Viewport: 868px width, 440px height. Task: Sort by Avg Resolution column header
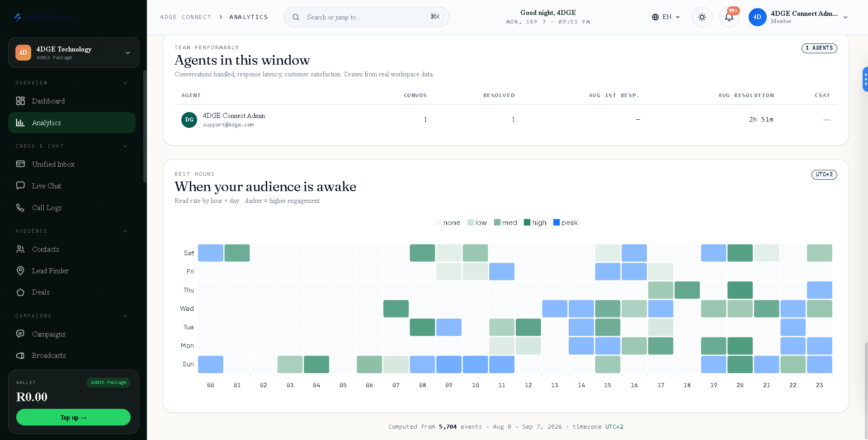[746, 95]
